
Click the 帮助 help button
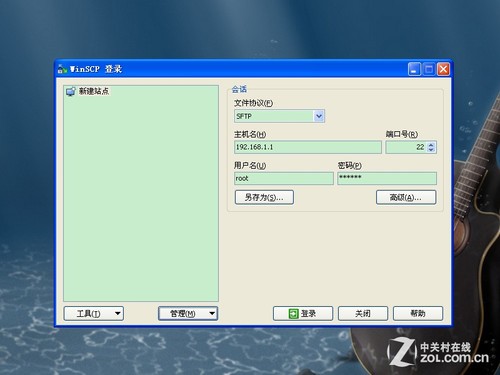418,314
